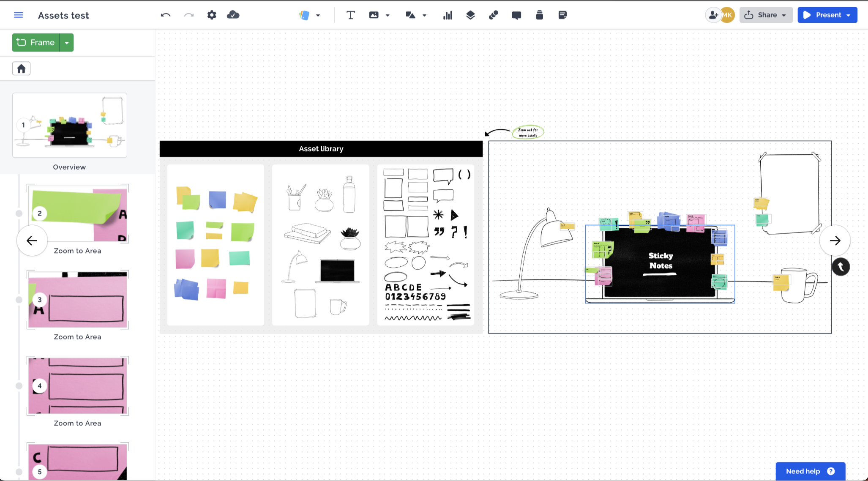
Task: Expand the Frame dropdown menu
Action: 67,42
